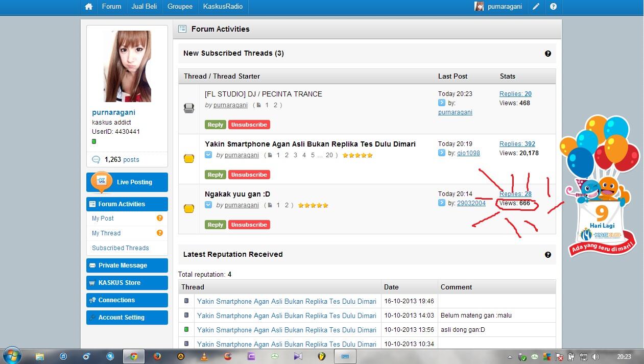Unsubscribe from Yakin Smartphone thread
The image size is (644, 364).
249,175
